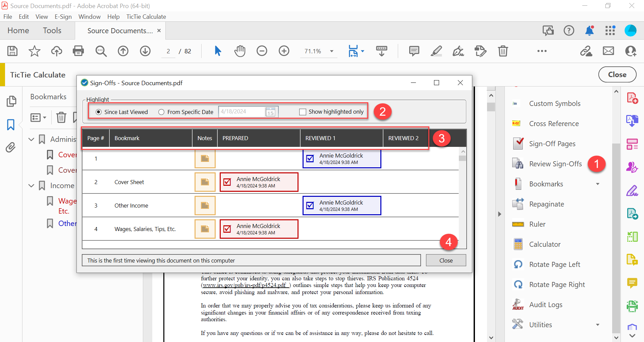Open bookmark options menu dropdown
Image resolution: width=644 pixels, height=342 pixels.
pyautogui.click(x=38, y=117)
